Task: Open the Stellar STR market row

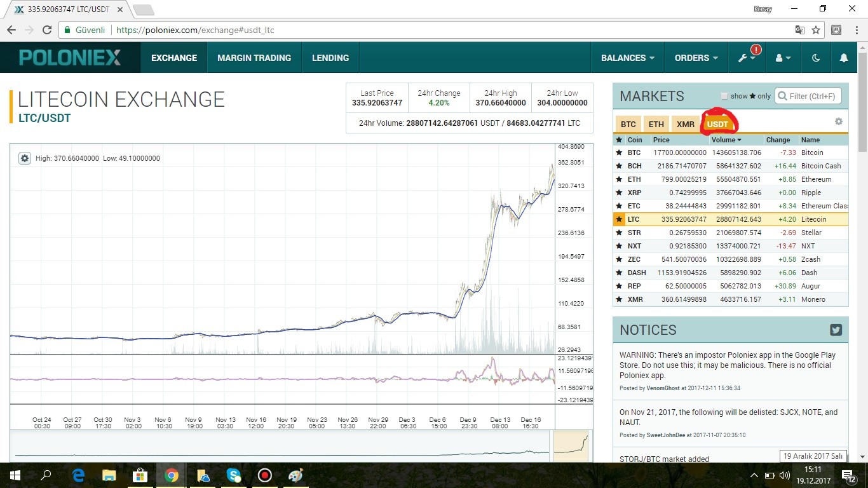Action: click(x=731, y=233)
